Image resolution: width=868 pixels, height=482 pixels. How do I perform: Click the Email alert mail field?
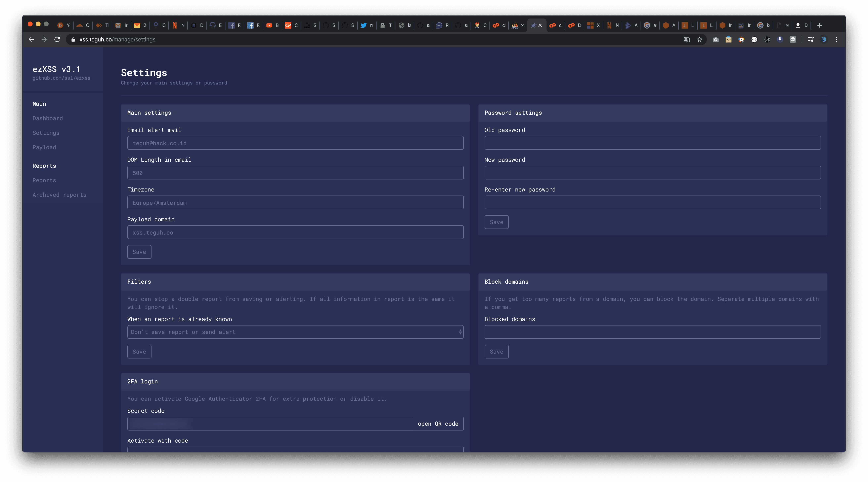(295, 143)
